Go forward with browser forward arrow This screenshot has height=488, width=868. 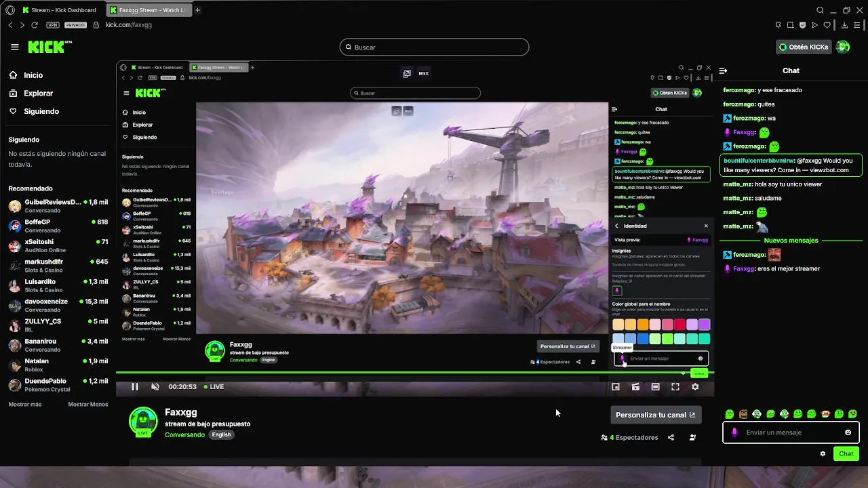click(22, 24)
